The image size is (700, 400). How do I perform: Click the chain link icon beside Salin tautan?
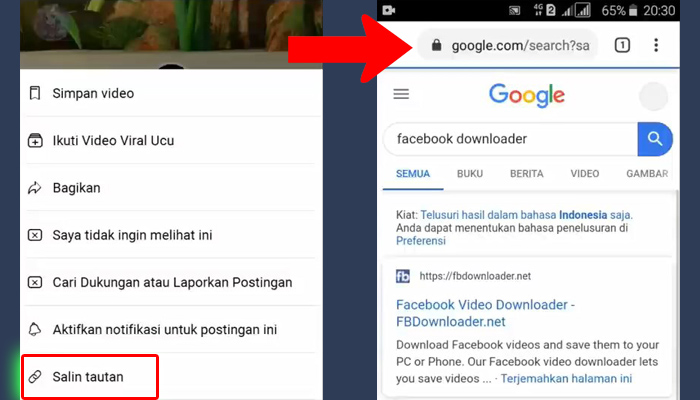coord(35,377)
